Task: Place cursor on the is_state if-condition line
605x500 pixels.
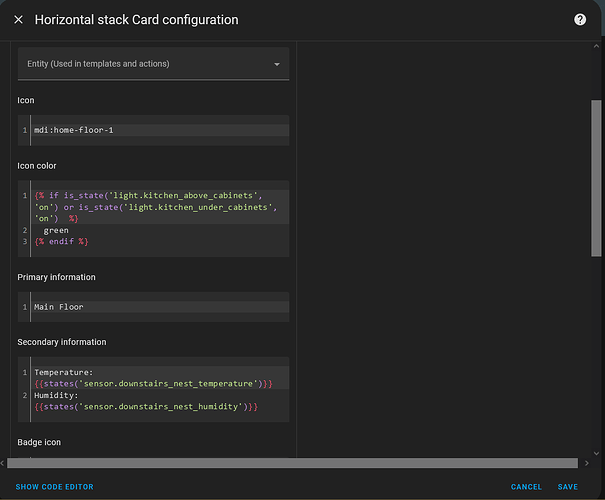Action: pos(150,195)
